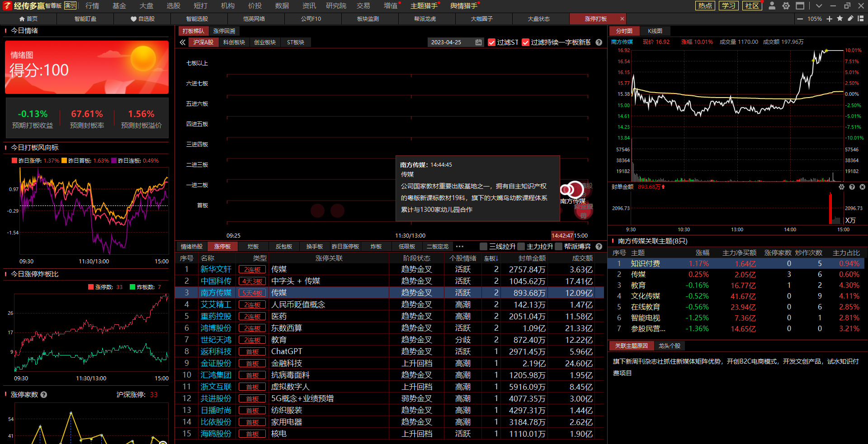Expand more tabs with the ellipsis icon
Screen dimensions: 868x444
460,247
